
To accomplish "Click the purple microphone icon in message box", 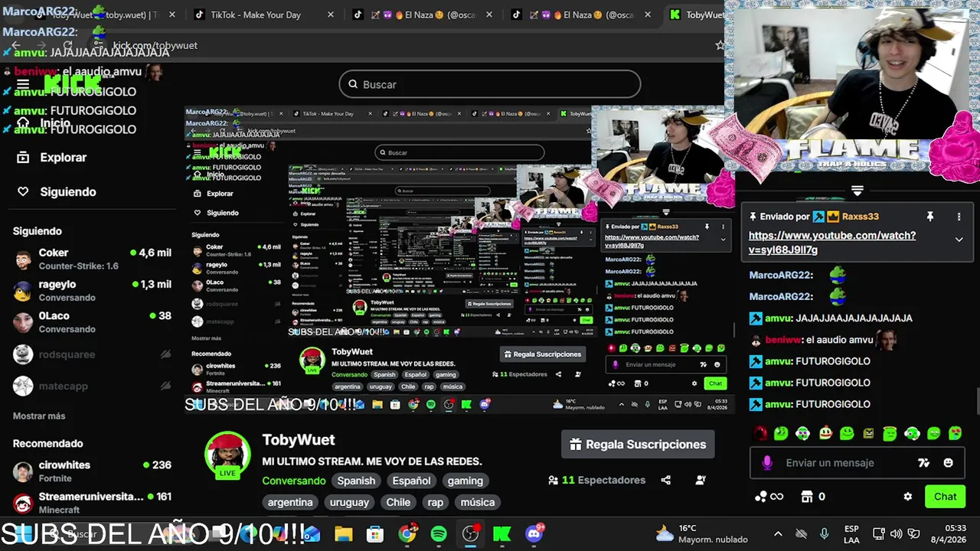I will coord(767,463).
